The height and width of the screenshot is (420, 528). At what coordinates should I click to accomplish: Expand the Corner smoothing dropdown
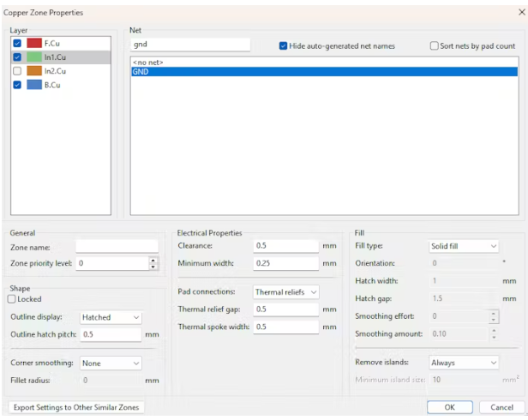[110, 363]
